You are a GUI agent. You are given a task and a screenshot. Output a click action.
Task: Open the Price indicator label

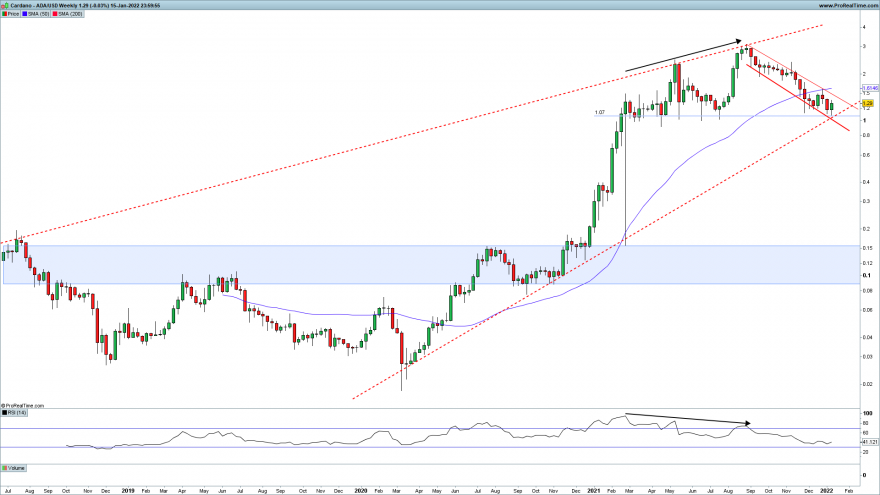tap(11, 13)
